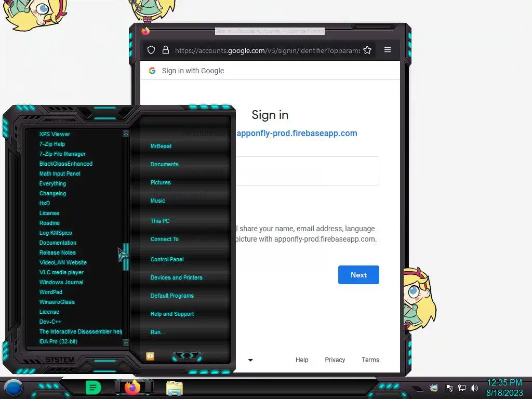Expand the language selector dropdown arrow
This screenshot has width=532, height=399.
[x=250, y=360]
